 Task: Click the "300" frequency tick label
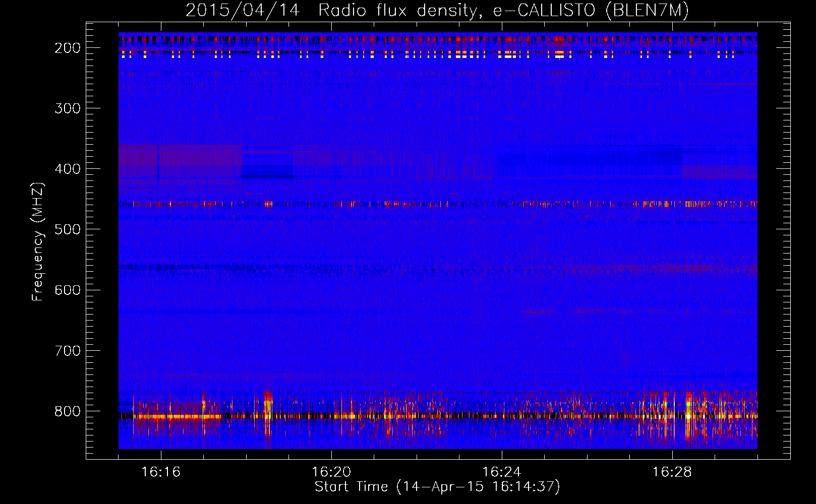(x=68, y=108)
